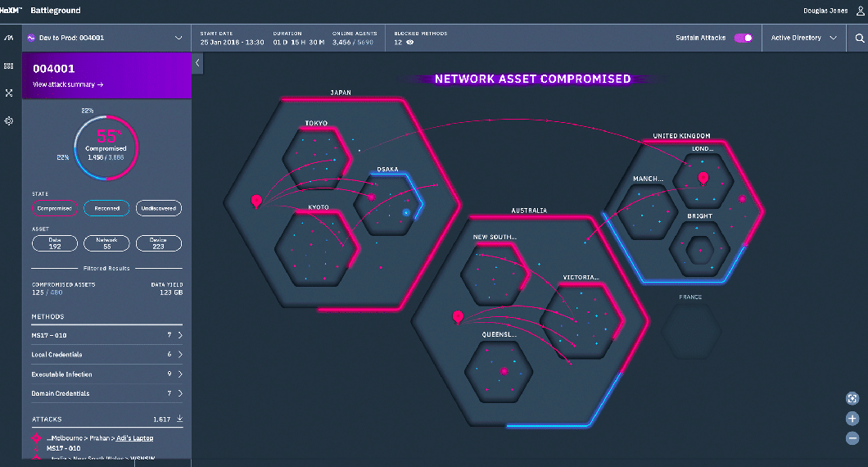The height and width of the screenshot is (467, 868).
Task: Select the crossed arrows sidebar icon
Action: pyautogui.click(x=9, y=93)
